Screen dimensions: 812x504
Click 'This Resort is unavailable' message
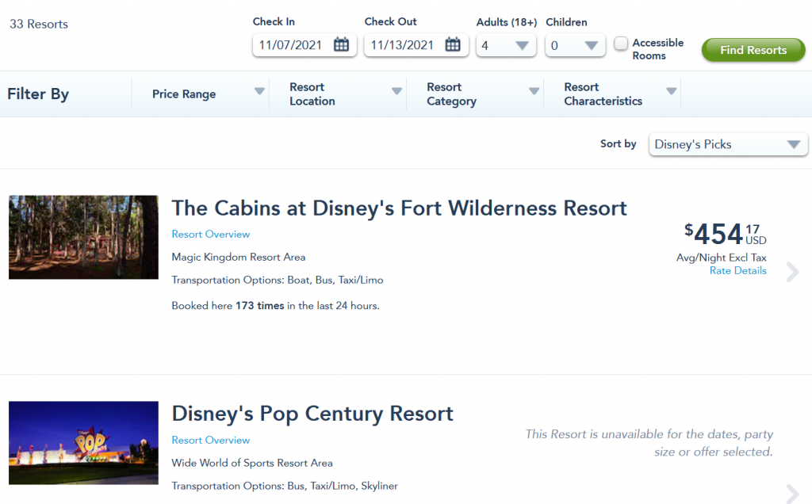pyautogui.click(x=649, y=443)
